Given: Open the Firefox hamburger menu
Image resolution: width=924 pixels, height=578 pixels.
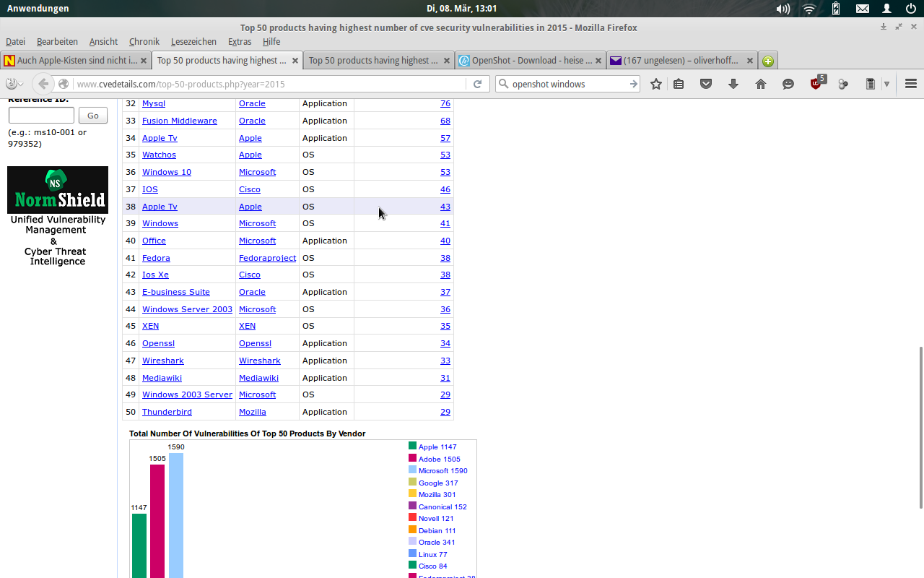Looking at the screenshot, I should point(910,84).
